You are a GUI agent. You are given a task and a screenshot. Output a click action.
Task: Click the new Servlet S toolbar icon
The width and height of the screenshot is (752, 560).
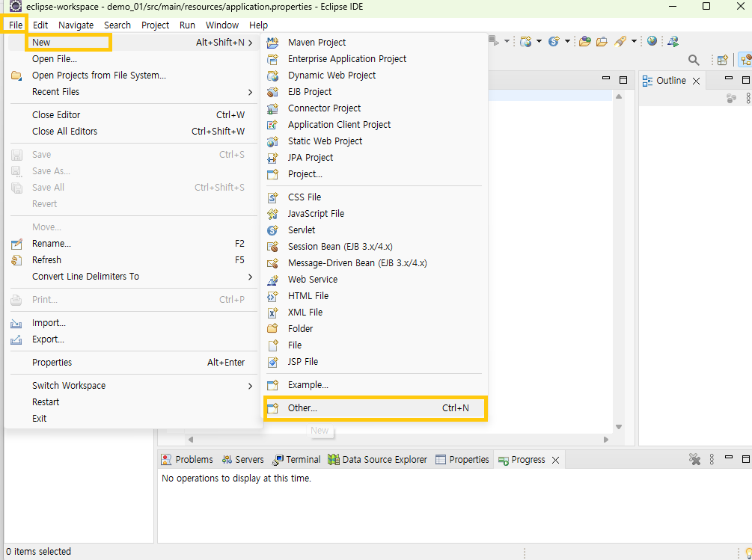click(554, 42)
